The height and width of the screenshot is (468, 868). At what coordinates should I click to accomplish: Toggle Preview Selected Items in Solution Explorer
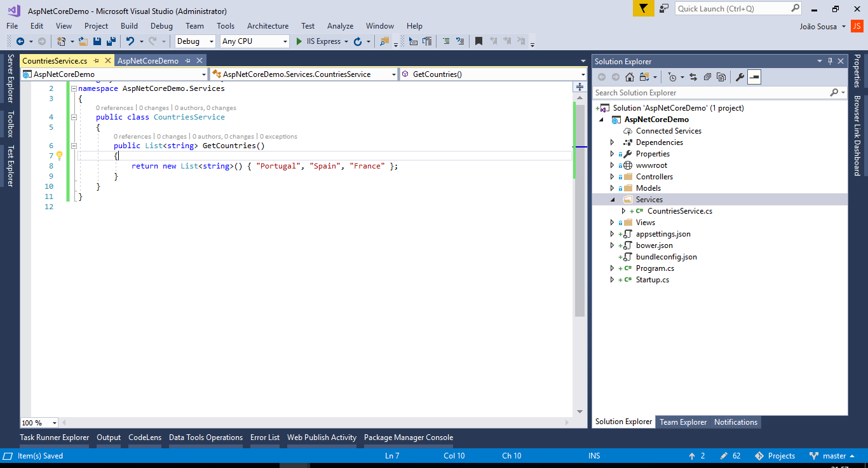(754, 77)
